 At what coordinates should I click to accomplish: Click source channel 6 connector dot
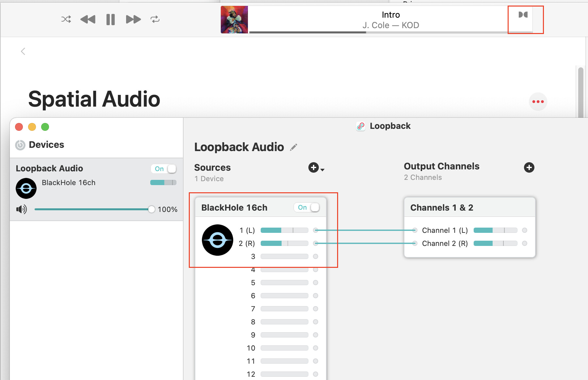point(316,296)
